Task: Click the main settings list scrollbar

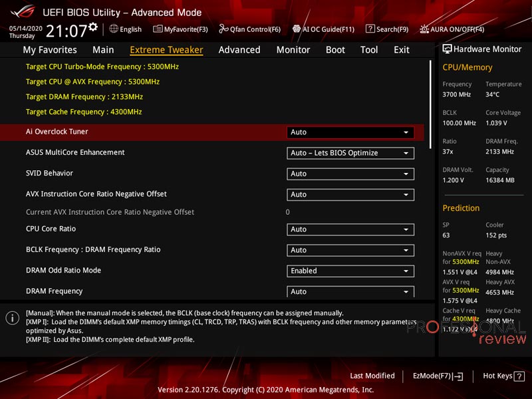Action: tap(430, 104)
